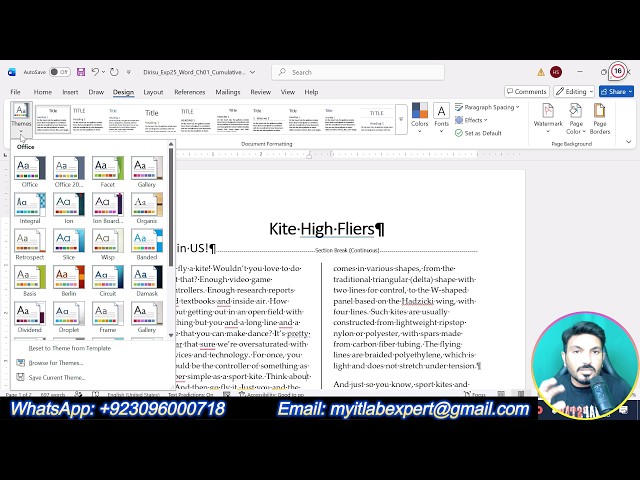The width and height of the screenshot is (640, 480).
Task: Click Set as Default checkmark button
Action: [x=478, y=133]
